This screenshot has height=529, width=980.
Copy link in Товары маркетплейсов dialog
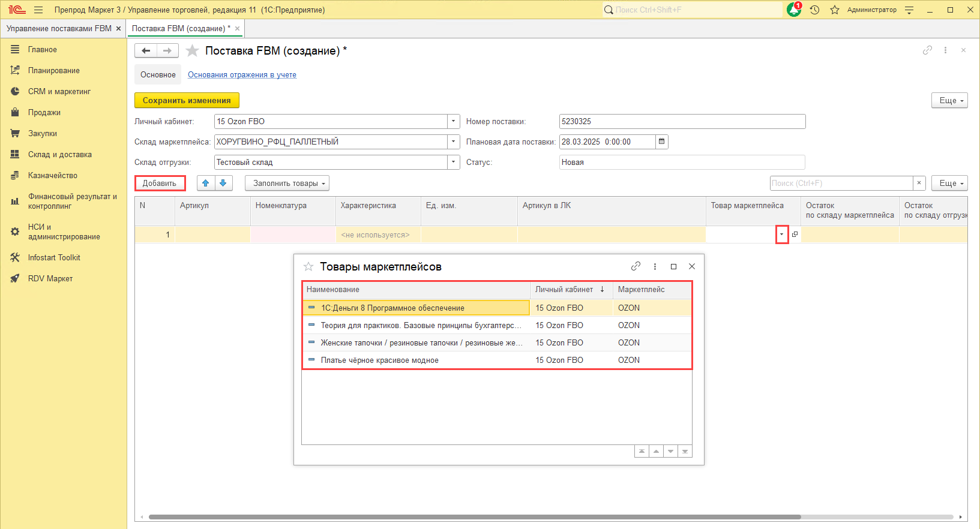pyautogui.click(x=636, y=266)
